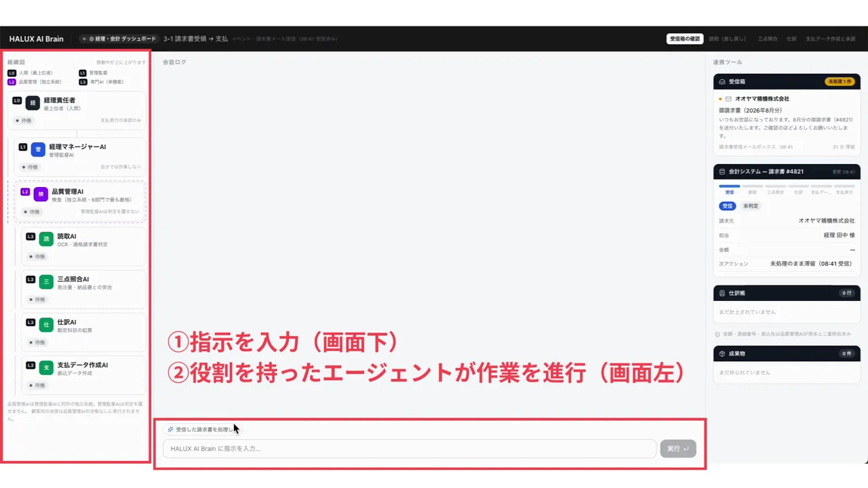The image size is (868, 488).
Task: Click the 経 avatar icon of 経理責任者
Action: 33,103
